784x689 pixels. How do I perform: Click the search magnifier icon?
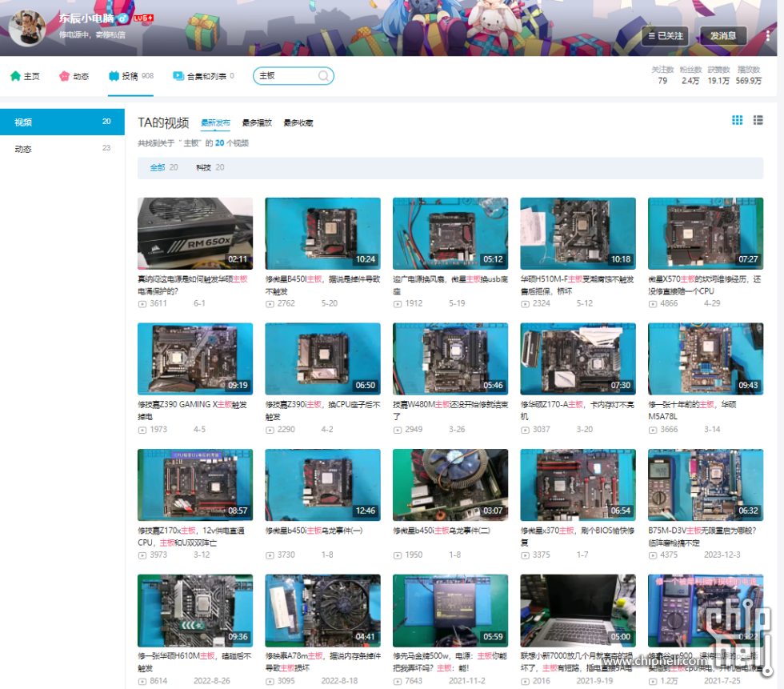coord(323,76)
